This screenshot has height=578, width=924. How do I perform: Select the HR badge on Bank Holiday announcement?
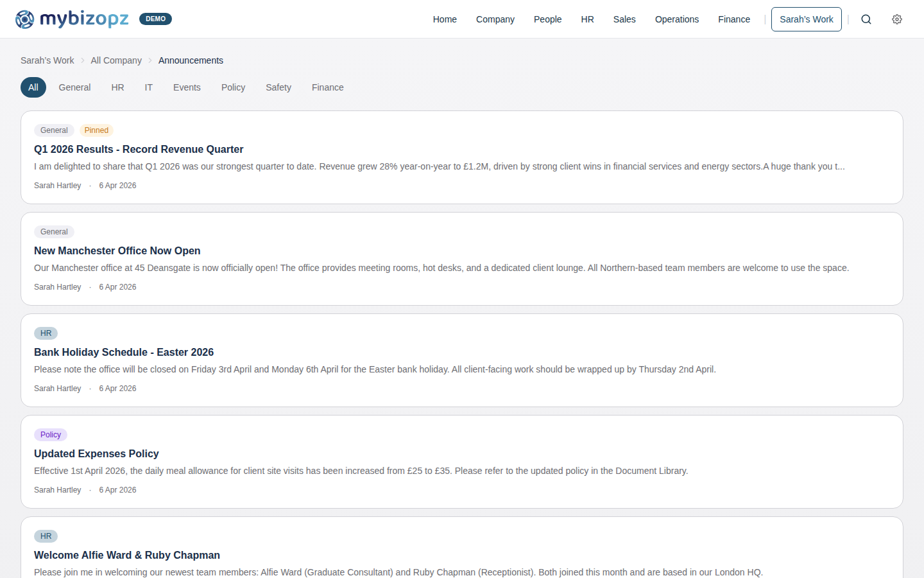pyautogui.click(x=46, y=333)
